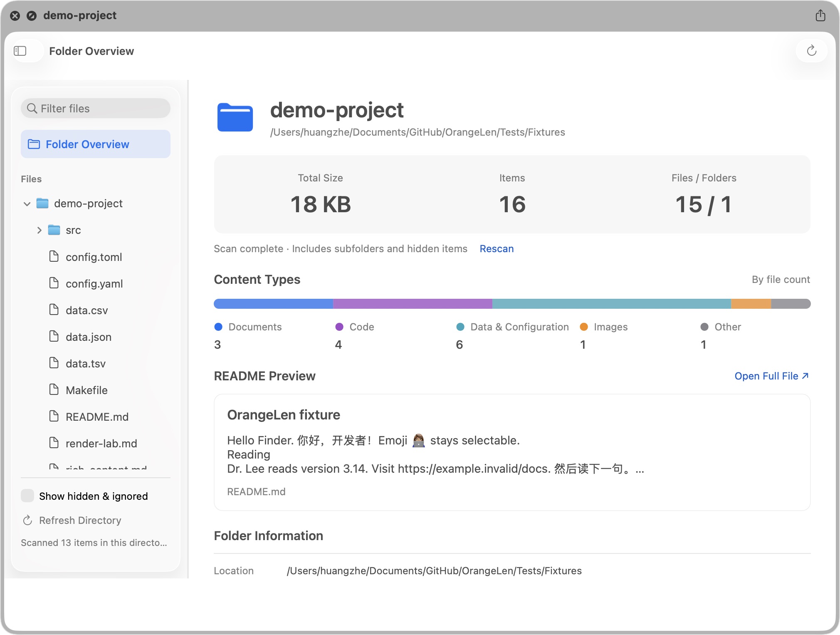The image size is (840, 635).
Task: Click the Images legend label
Action: click(x=610, y=327)
